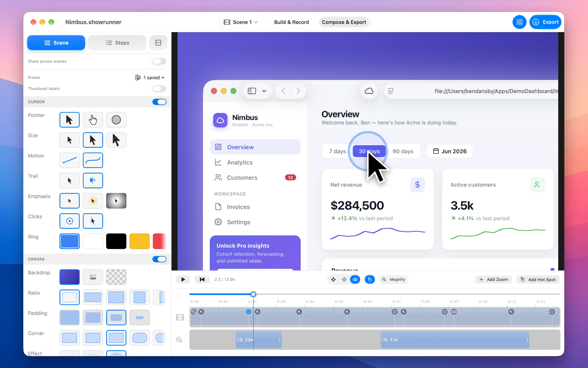
Task: Select the medium cursor size
Action: point(93,140)
